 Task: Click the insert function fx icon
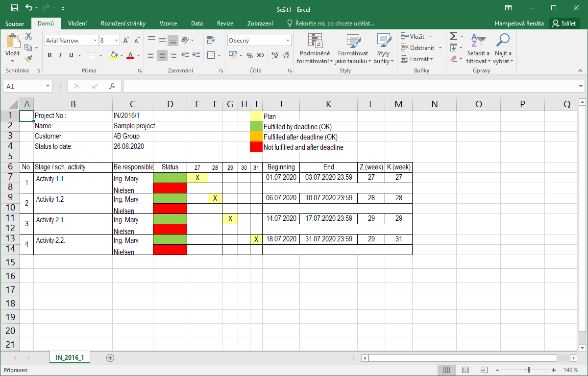(112, 86)
